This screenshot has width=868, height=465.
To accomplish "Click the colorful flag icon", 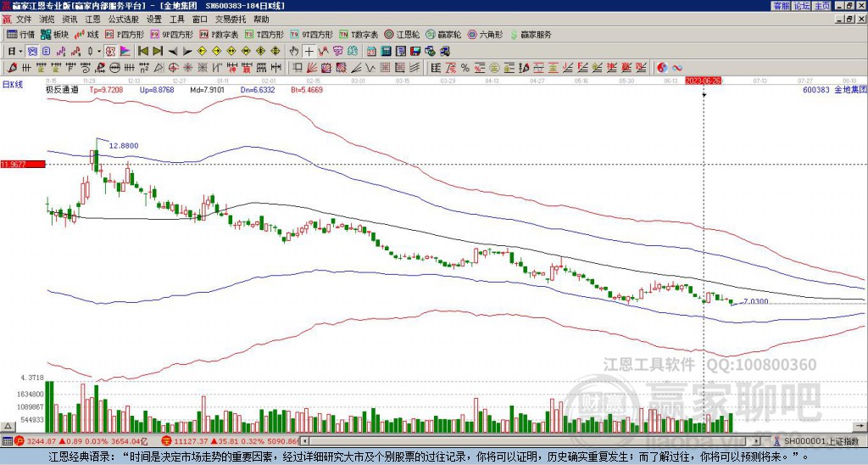I will pos(125,52).
